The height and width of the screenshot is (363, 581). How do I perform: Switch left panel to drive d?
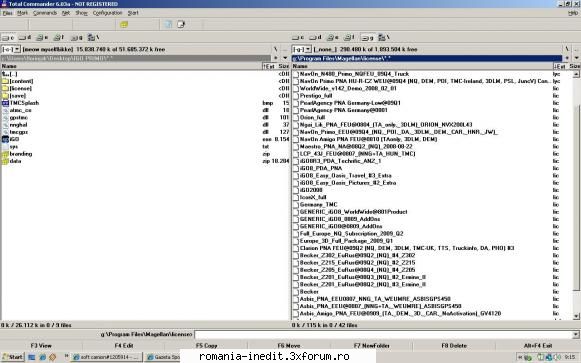pyautogui.click(x=25, y=37)
